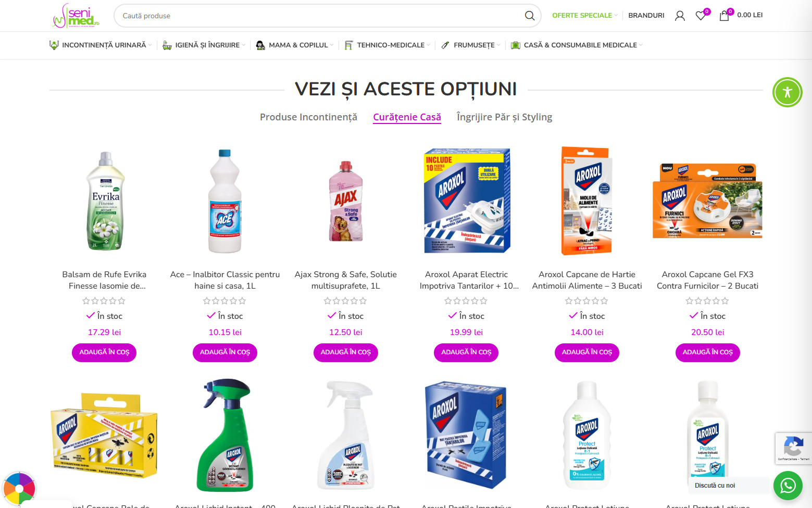Viewport: 812px width, 508px height.
Task: Switch to the Produse Incontinență tab
Action: (308, 117)
